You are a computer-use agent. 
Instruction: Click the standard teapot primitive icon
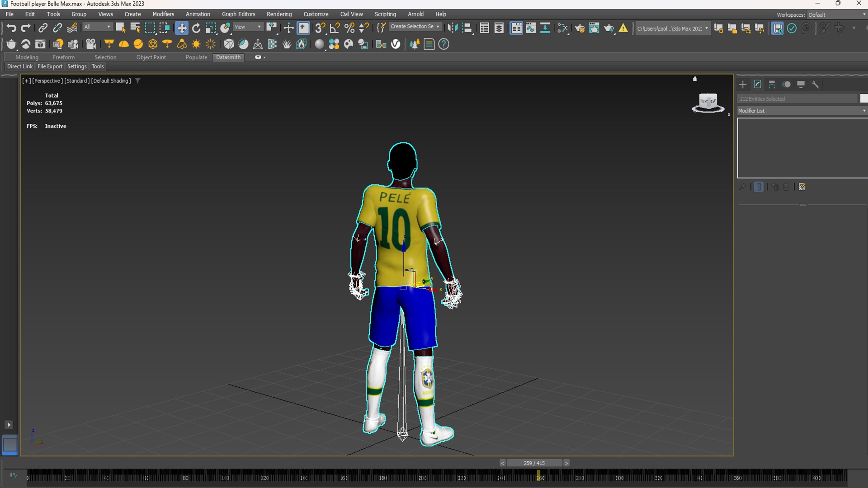coord(11,44)
